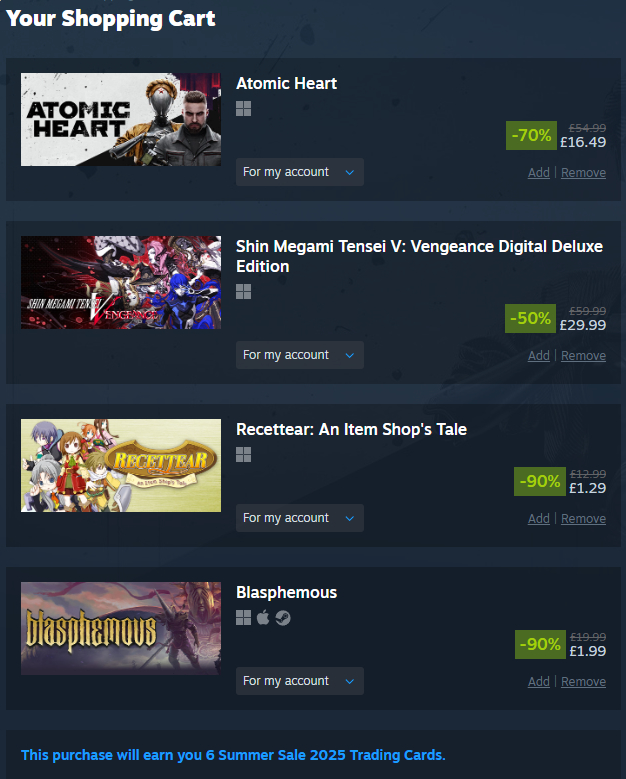This screenshot has height=779, width=626.
Task: Click the Windows icon under Recettear
Action: pyautogui.click(x=243, y=454)
